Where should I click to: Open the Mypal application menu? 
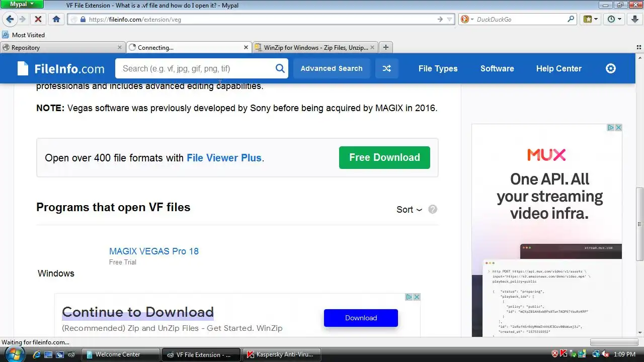[x=22, y=4]
